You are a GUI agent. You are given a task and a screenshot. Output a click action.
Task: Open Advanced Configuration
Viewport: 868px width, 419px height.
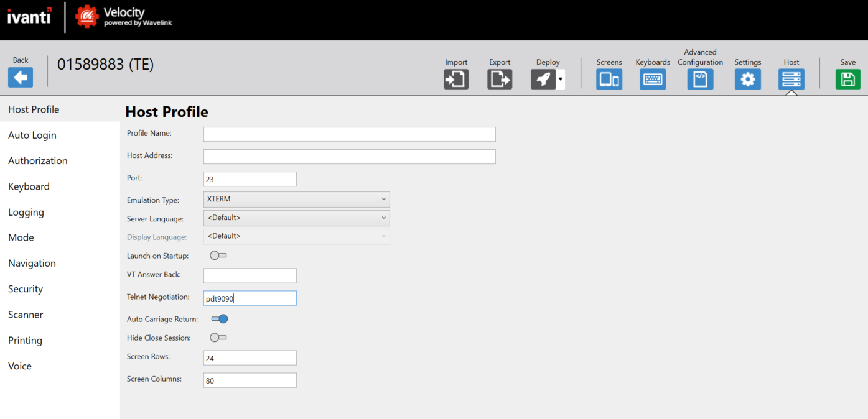700,78
